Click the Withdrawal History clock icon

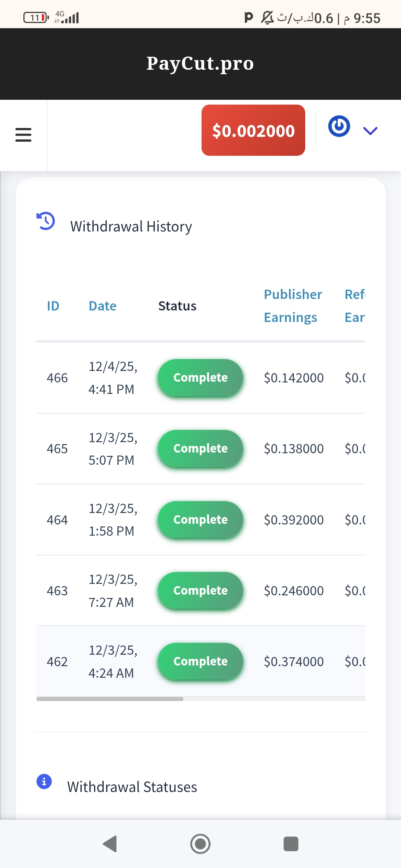46,221
